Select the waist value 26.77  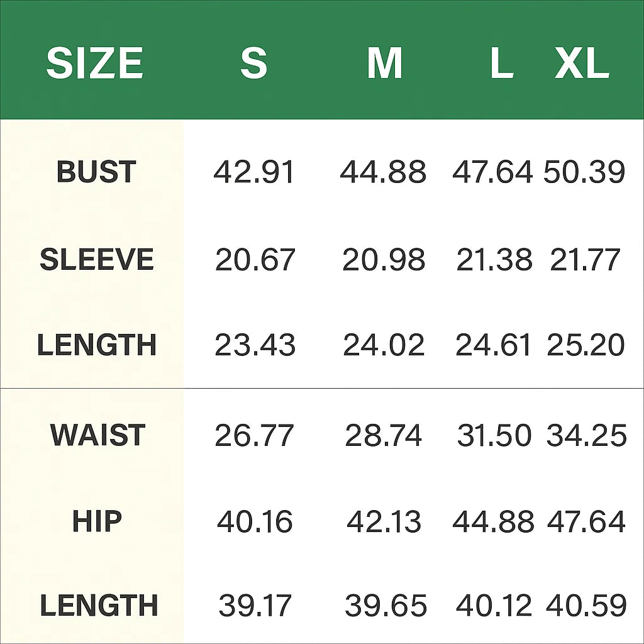coord(254,435)
